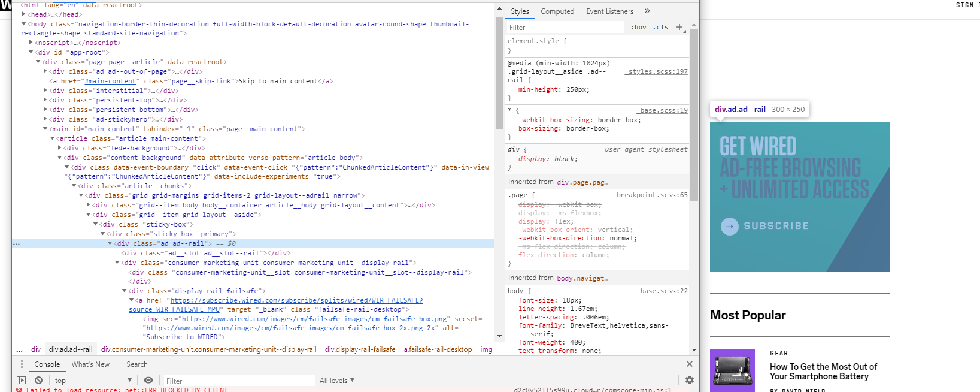Close the console drawer
The image size is (980, 392).
(x=689, y=364)
